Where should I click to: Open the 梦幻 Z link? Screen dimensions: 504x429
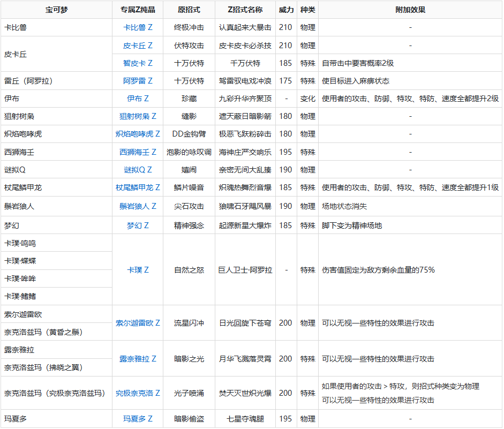pyautogui.click(x=138, y=225)
